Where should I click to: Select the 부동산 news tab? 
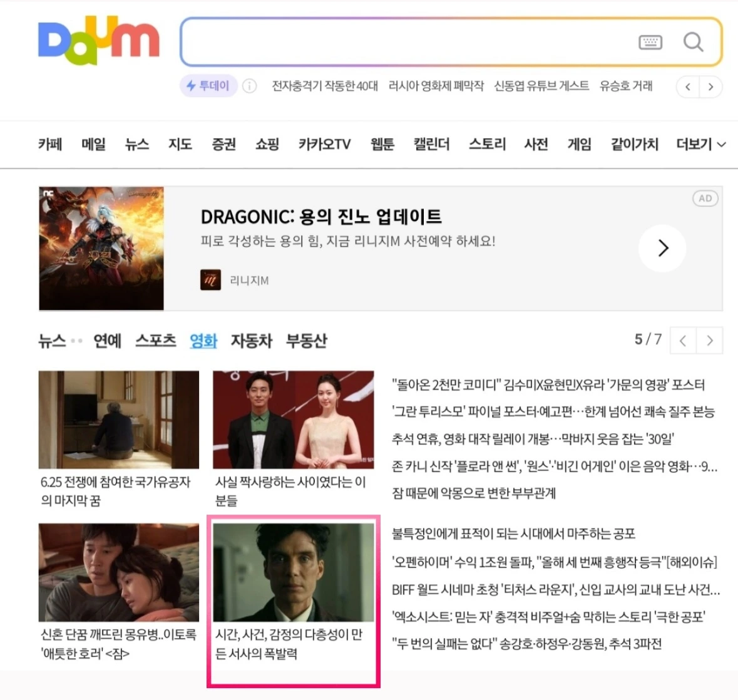(x=306, y=341)
